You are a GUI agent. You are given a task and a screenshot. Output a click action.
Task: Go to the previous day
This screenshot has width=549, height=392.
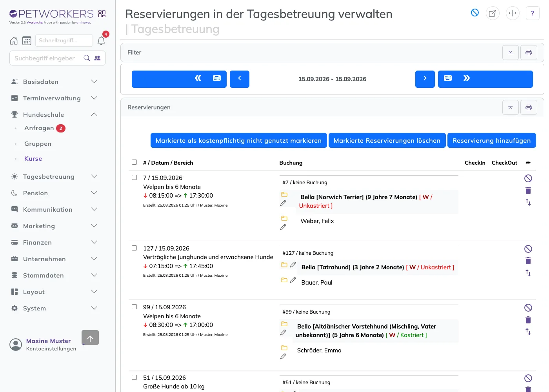click(x=240, y=79)
